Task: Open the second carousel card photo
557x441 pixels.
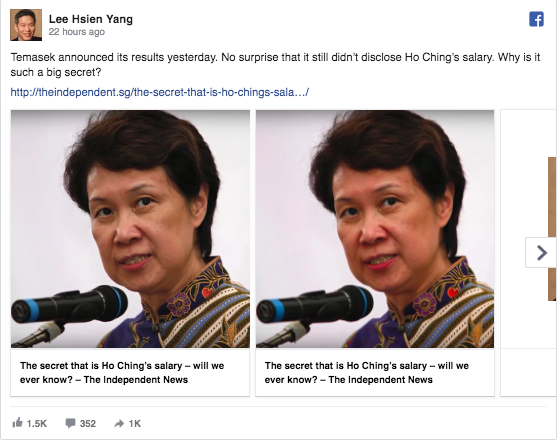Action: click(x=375, y=229)
